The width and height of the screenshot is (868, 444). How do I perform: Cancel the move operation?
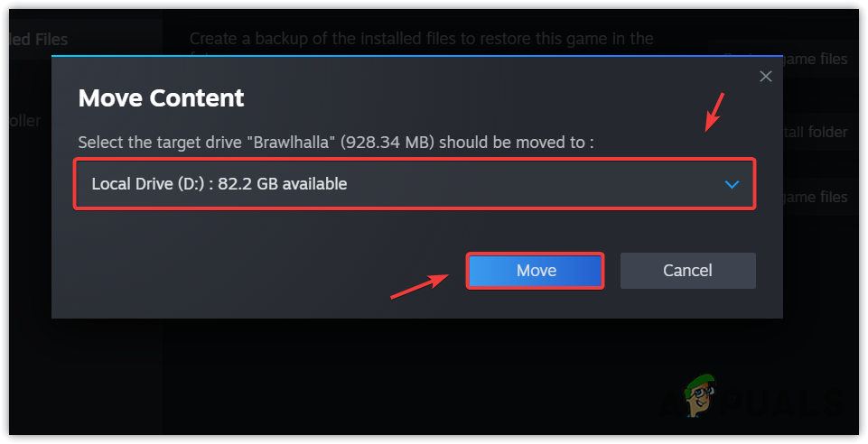(x=687, y=271)
